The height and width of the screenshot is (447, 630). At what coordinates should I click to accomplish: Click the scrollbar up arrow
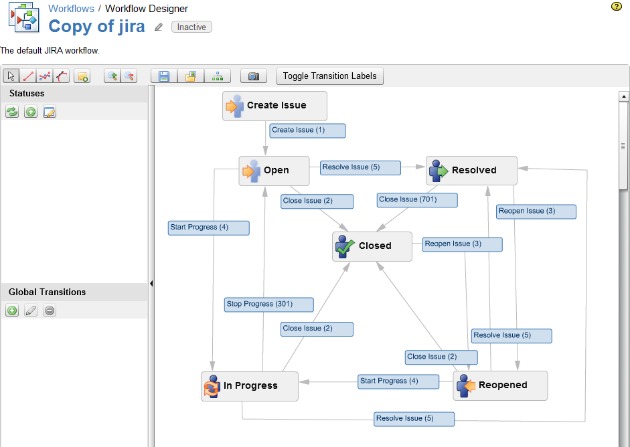point(624,96)
